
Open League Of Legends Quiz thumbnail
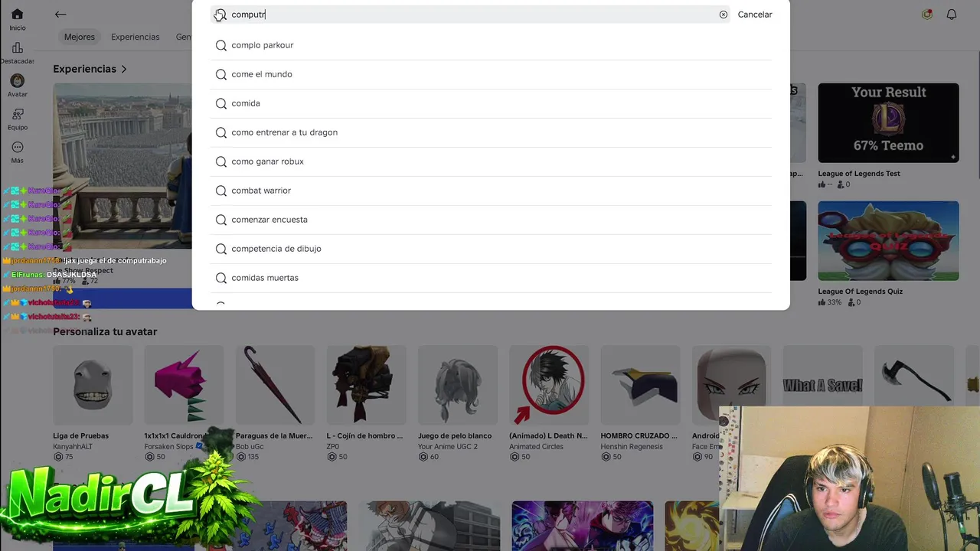point(888,241)
